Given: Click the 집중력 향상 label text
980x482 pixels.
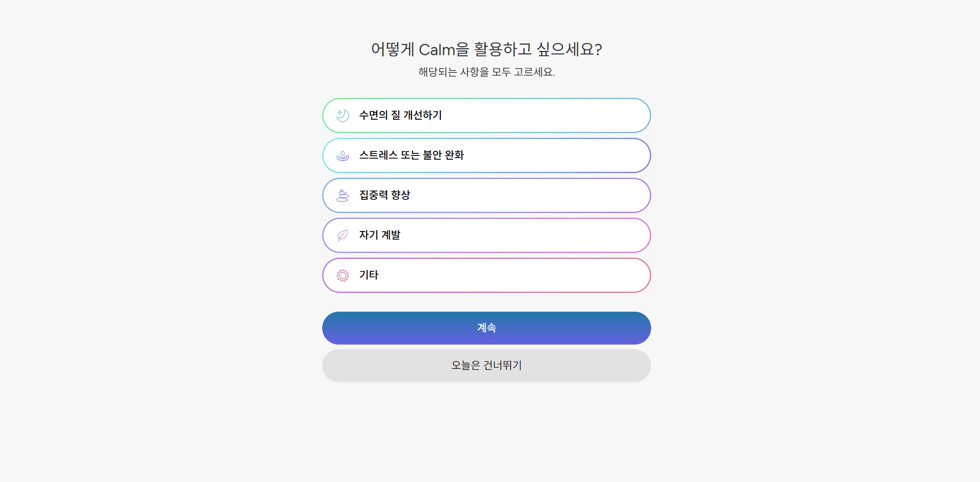Looking at the screenshot, I should tap(384, 195).
